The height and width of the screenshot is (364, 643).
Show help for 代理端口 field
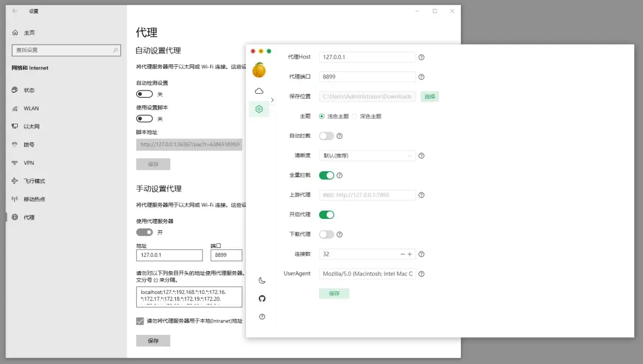pos(421,77)
